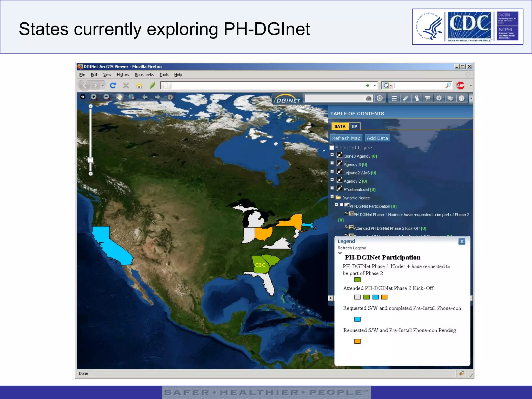Click the Dynamic Nodes folder label

tap(356, 198)
